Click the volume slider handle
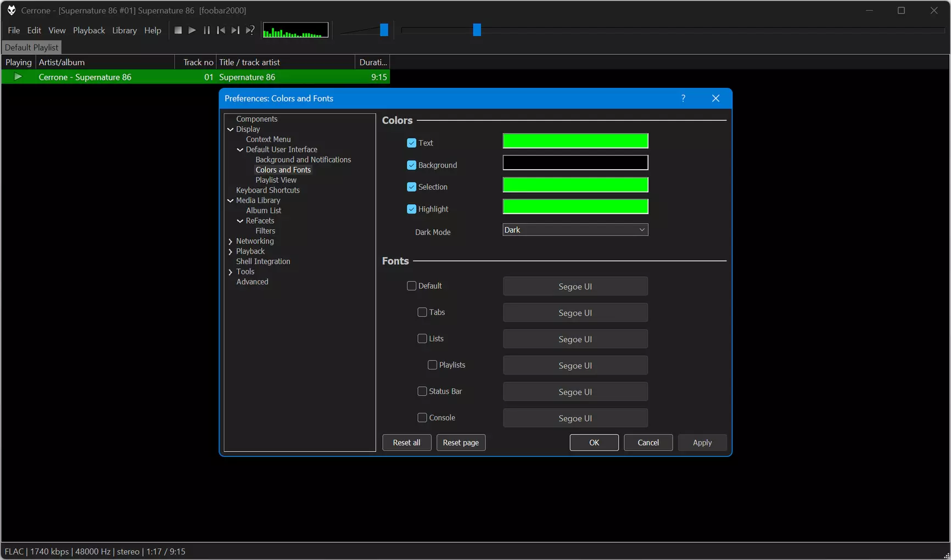 (384, 30)
